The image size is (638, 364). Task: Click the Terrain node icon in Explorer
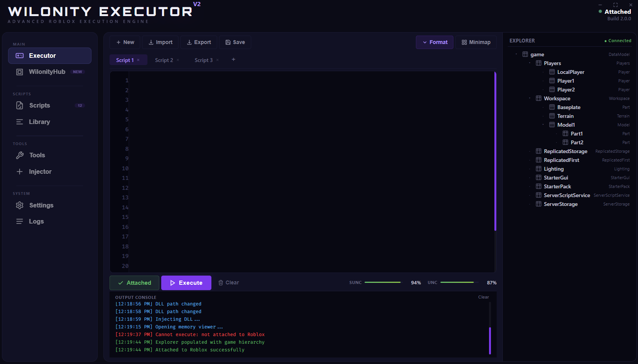pyautogui.click(x=552, y=116)
